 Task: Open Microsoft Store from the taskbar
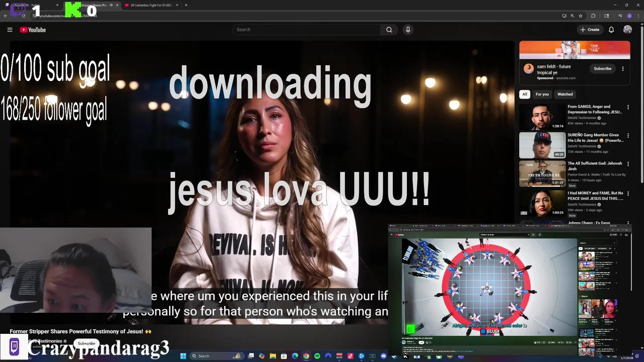284,356
